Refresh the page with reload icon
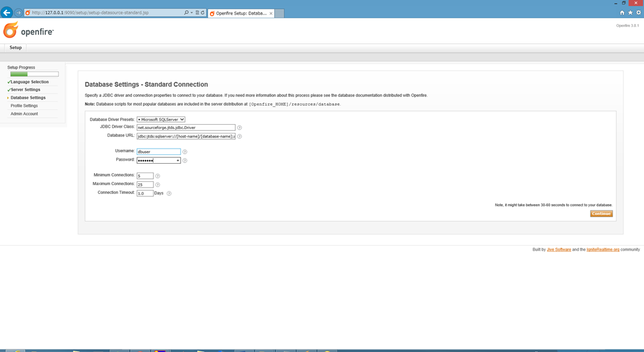This screenshot has height=352, width=644. [203, 13]
